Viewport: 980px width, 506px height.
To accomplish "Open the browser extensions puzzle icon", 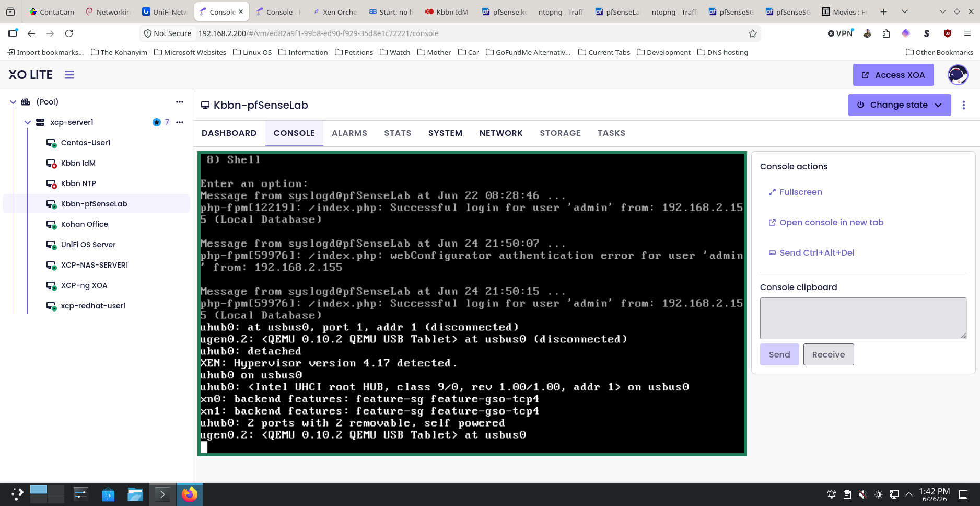I will 886,33.
